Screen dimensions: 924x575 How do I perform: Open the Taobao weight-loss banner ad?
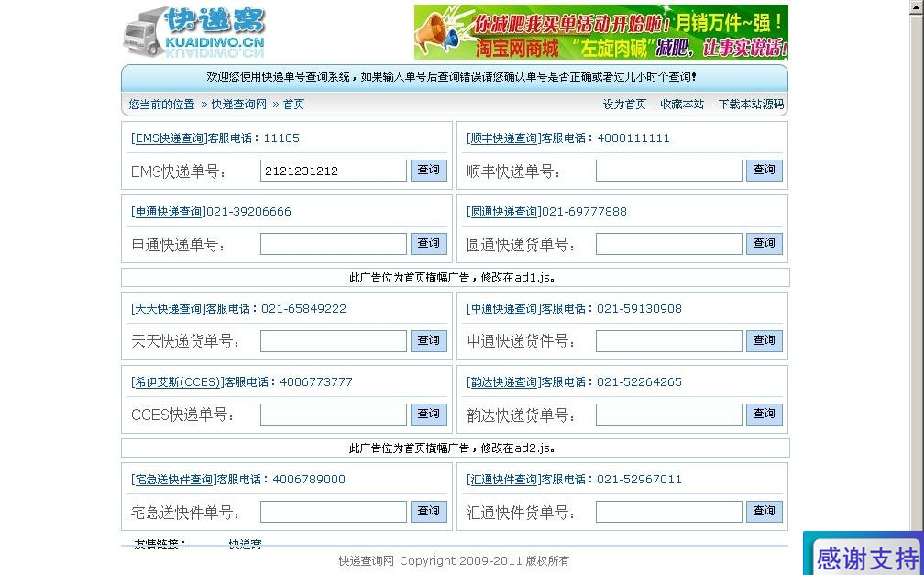click(x=601, y=32)
